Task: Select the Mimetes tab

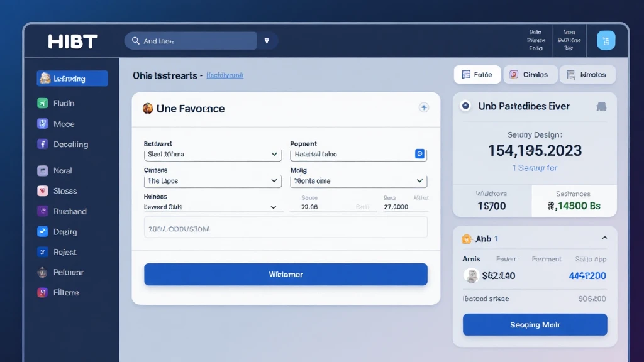Action: click(x=587, y=74)
